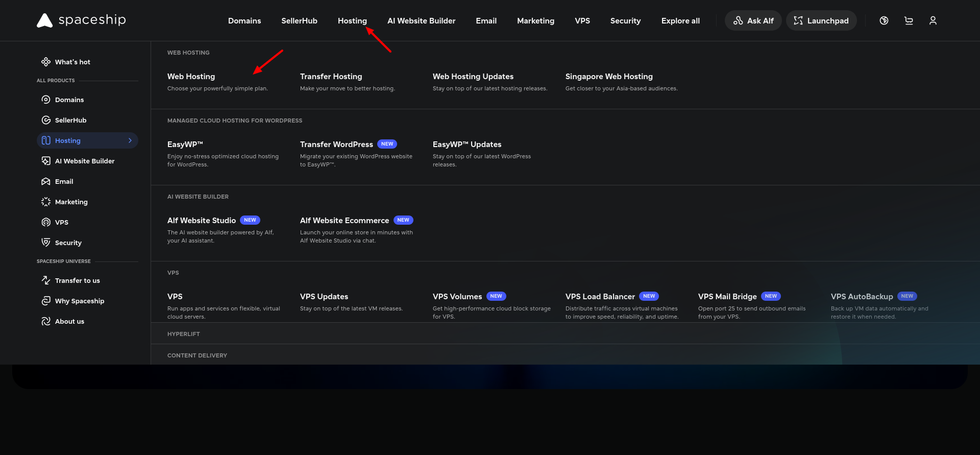
Task: Open the Hosting top menu
Action: point(352,21)
